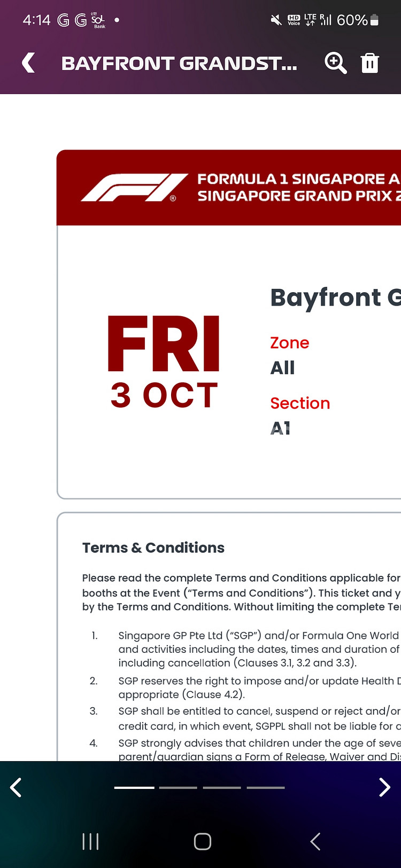Tap the back arrow in header
The image size is (401, 868).
point(28,63)
